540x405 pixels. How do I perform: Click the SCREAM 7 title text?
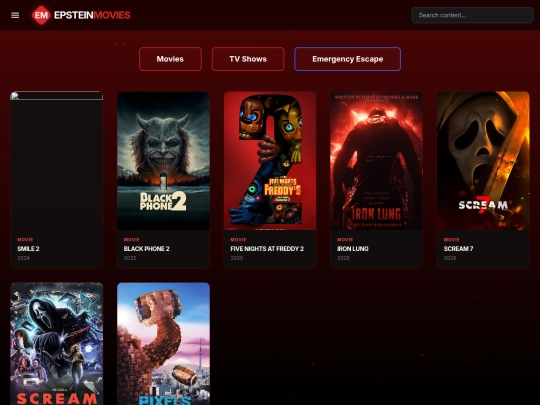click(458, 249)
